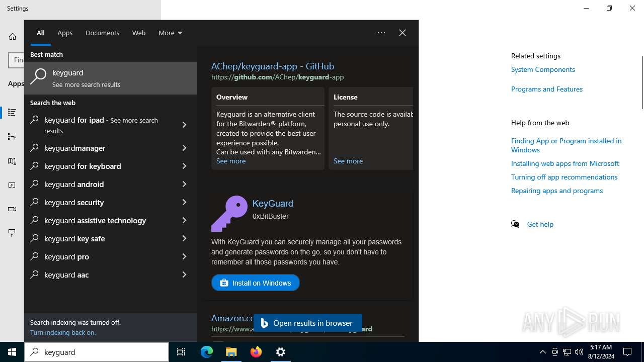Click Install on Windows button

tap(256, 283)
